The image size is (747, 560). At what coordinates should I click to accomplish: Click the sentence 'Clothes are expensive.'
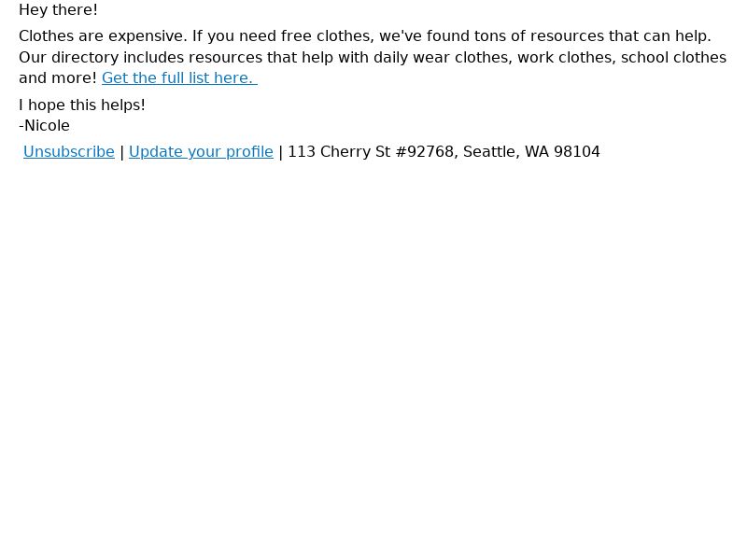pyautogui.click(x=103, y=36)
